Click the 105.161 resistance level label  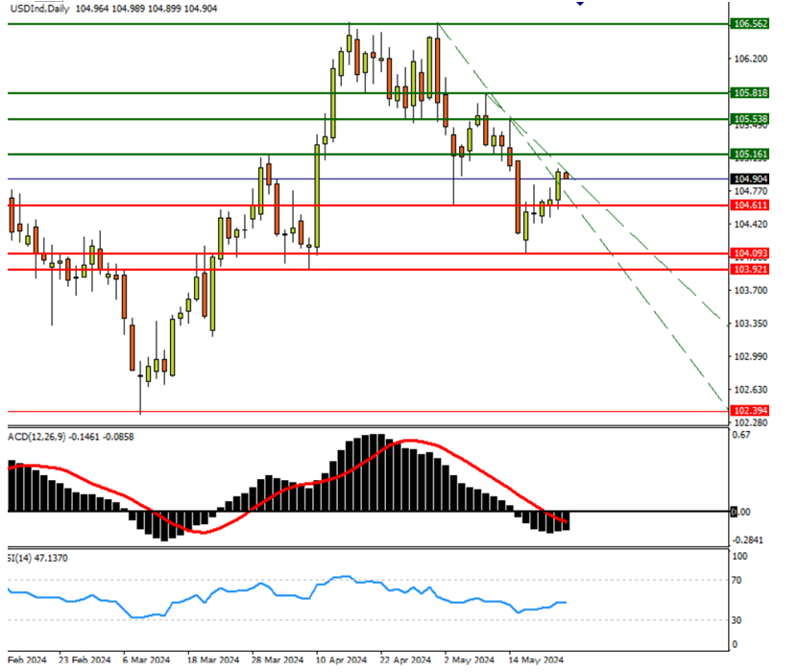[x=748, y=154]
